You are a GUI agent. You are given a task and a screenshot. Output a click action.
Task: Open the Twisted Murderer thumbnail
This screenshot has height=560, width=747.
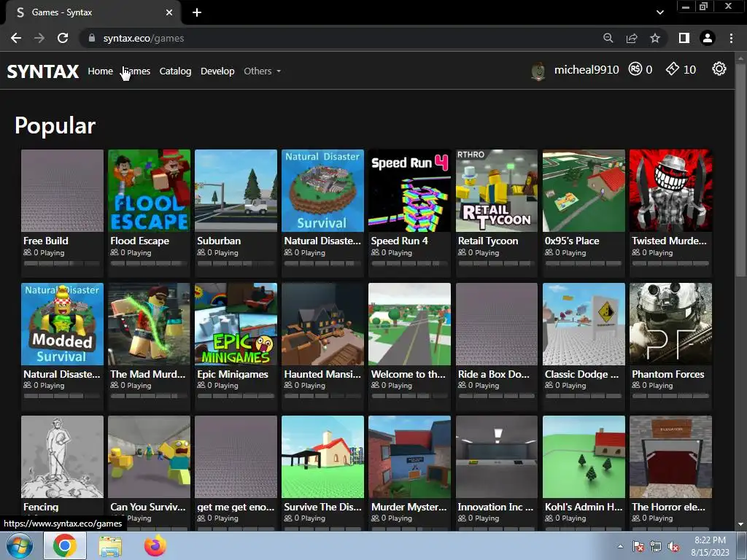pos(671,190)
